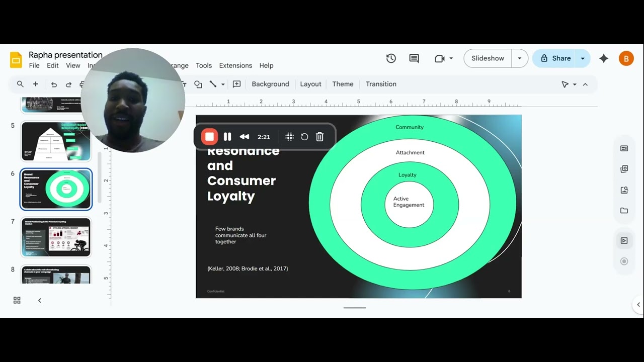The width and height of the screenshot is (644, 362).
Task: Rewind the recording
Action: coord(245,137)
